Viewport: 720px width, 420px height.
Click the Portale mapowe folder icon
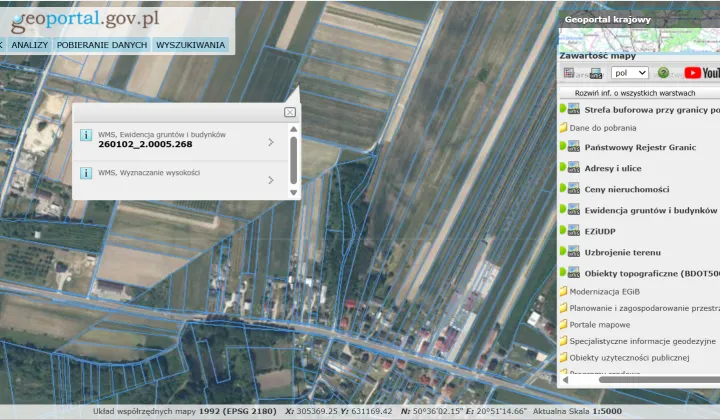563,324
